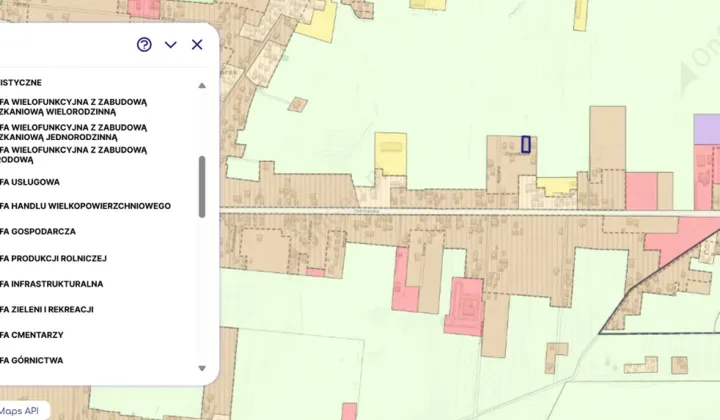Select the INFRASTRUKTURALNA zone legend entry
The width and height of the screenshot is (720, 420).
coord(51,284)
